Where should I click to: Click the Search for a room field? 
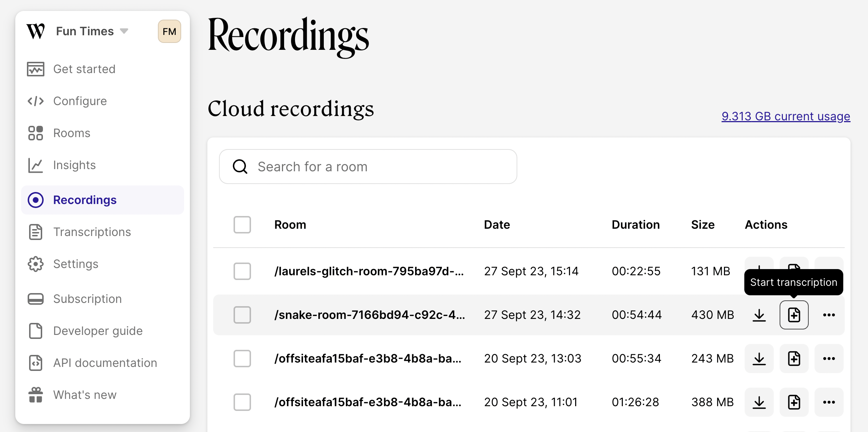[368, 167]
